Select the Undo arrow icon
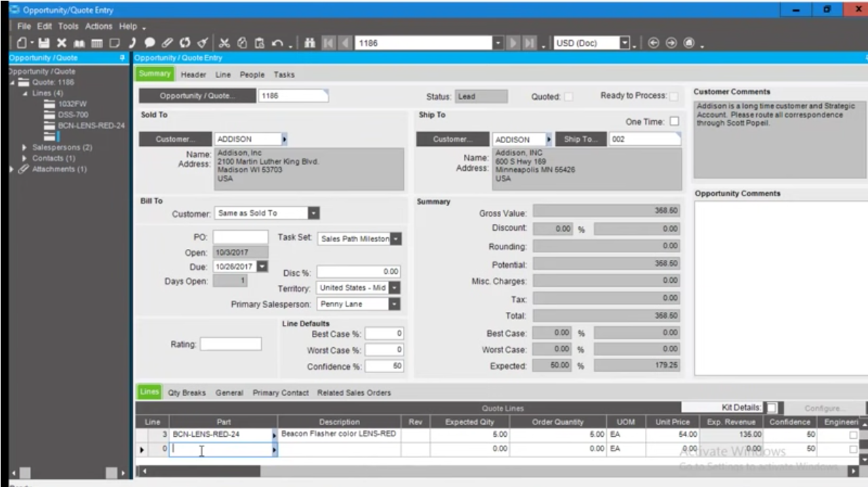This screenshot has width=868, height=487. [276, 43]
